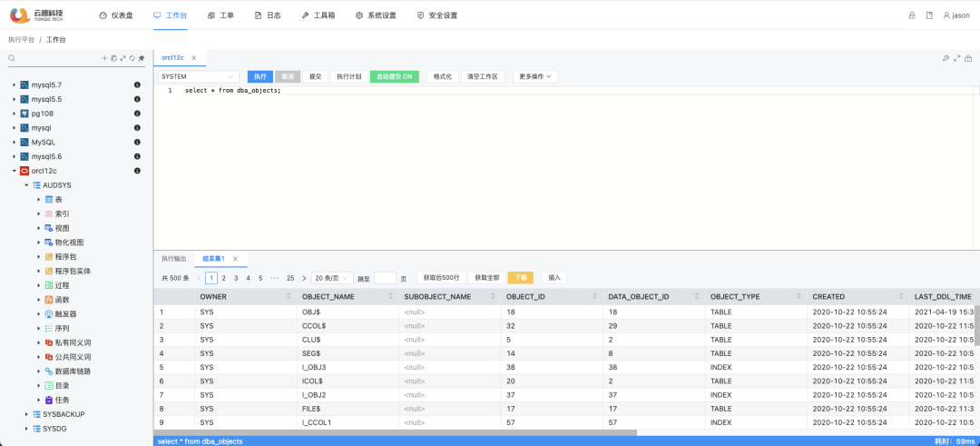Click the 清空工作区 clear workspace button
Viewport: 980px width, 446px height.
point(483,76)
